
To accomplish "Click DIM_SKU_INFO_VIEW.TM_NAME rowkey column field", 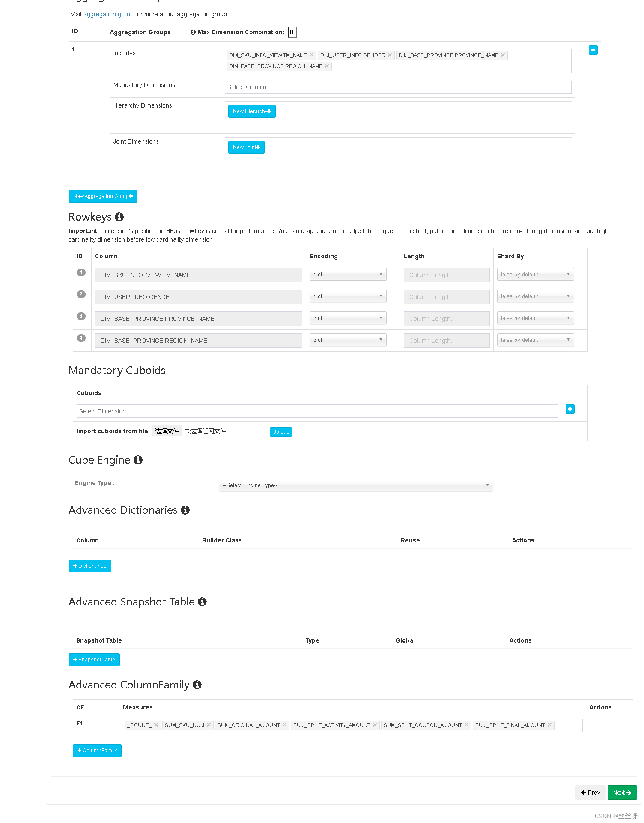I will [199, 275].
